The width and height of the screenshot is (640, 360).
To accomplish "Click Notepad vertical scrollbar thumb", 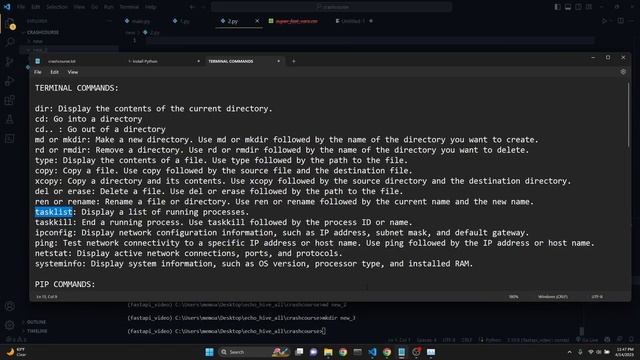I will point(629,115).
